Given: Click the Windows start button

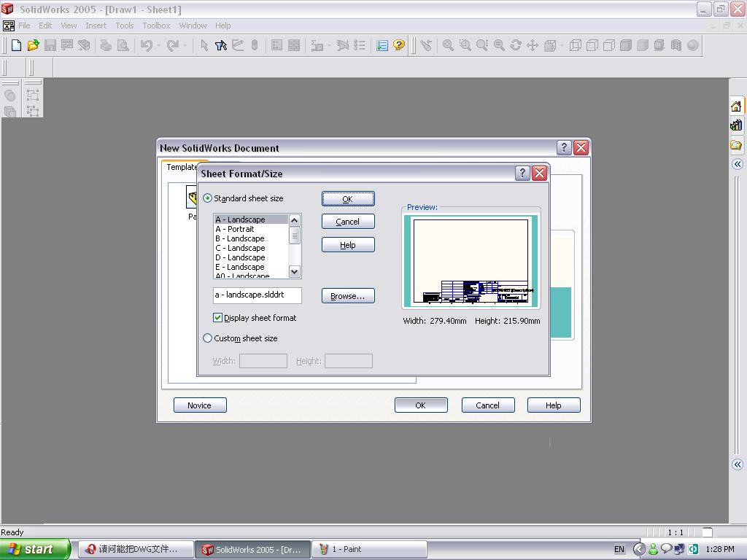Looking at the screenshot, I should point(35,549).
